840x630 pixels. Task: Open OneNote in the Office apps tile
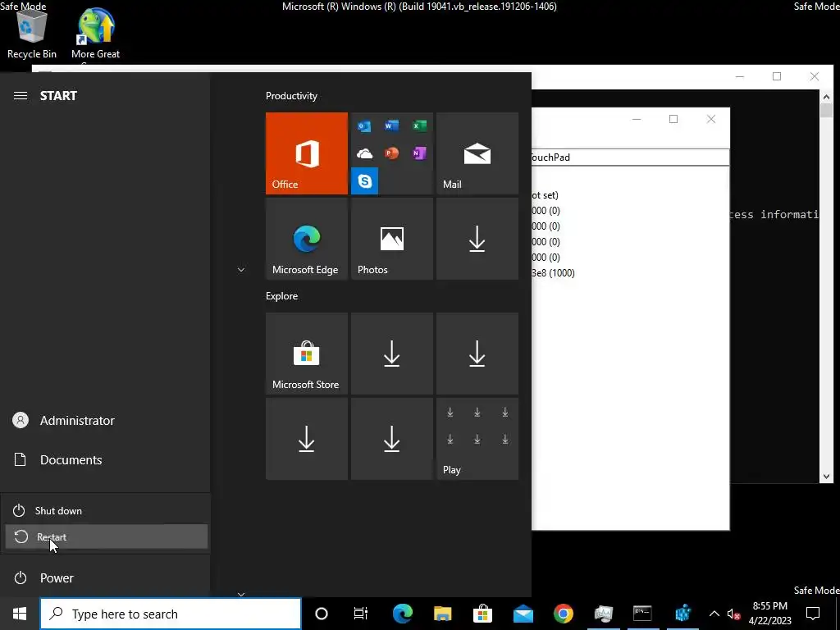point(419,153)
